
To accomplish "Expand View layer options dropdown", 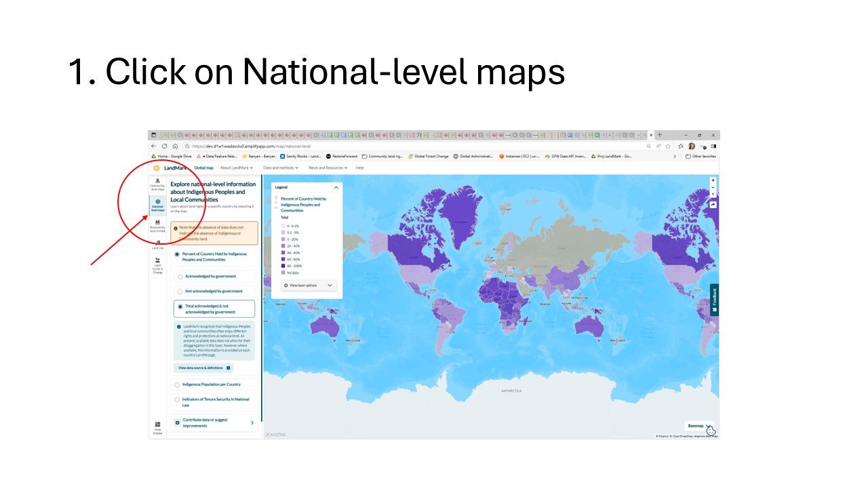I will click(309, 285).
